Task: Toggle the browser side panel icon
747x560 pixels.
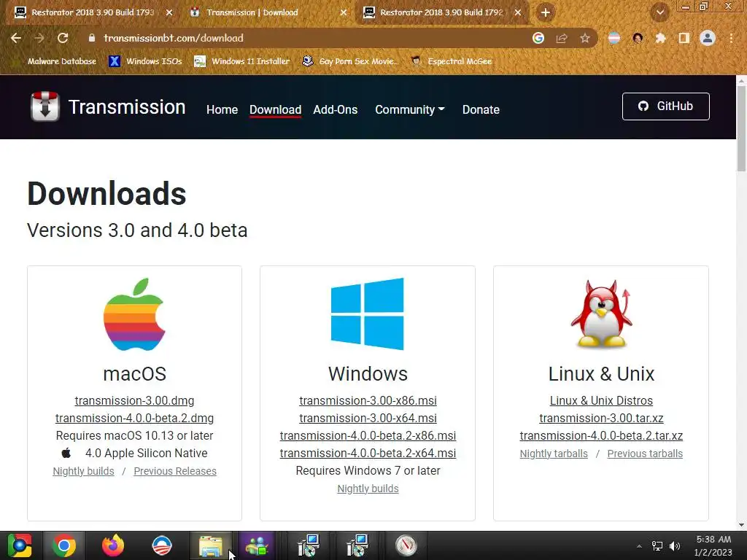Action: 684,38
